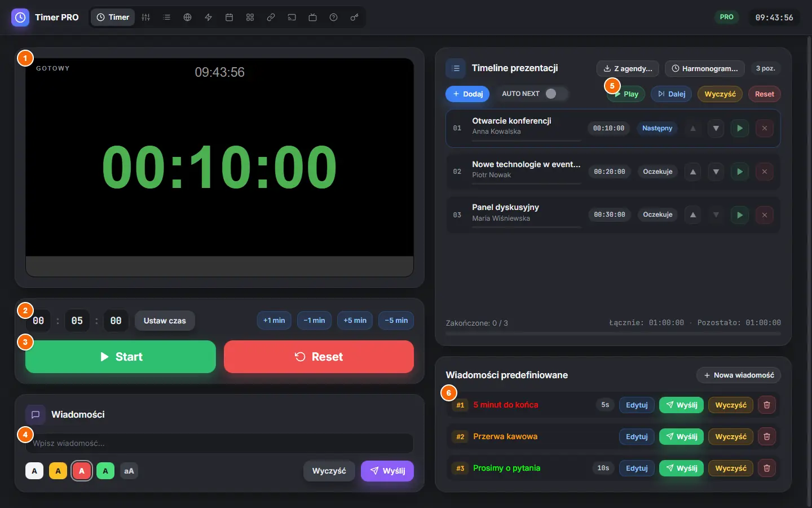Open the list view icon in top navigation
The height and width of the screenshot is (508, 812).
167,17
